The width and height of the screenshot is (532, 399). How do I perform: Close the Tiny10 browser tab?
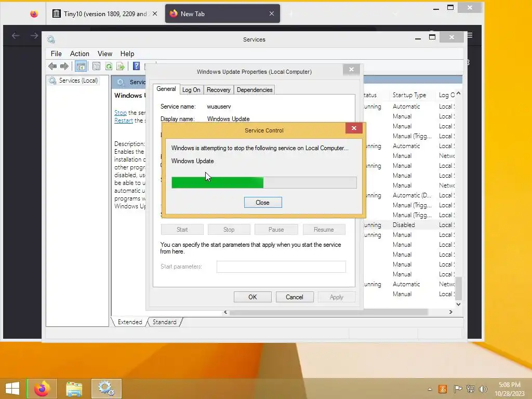pyautogui.click(x=155, y=14)
